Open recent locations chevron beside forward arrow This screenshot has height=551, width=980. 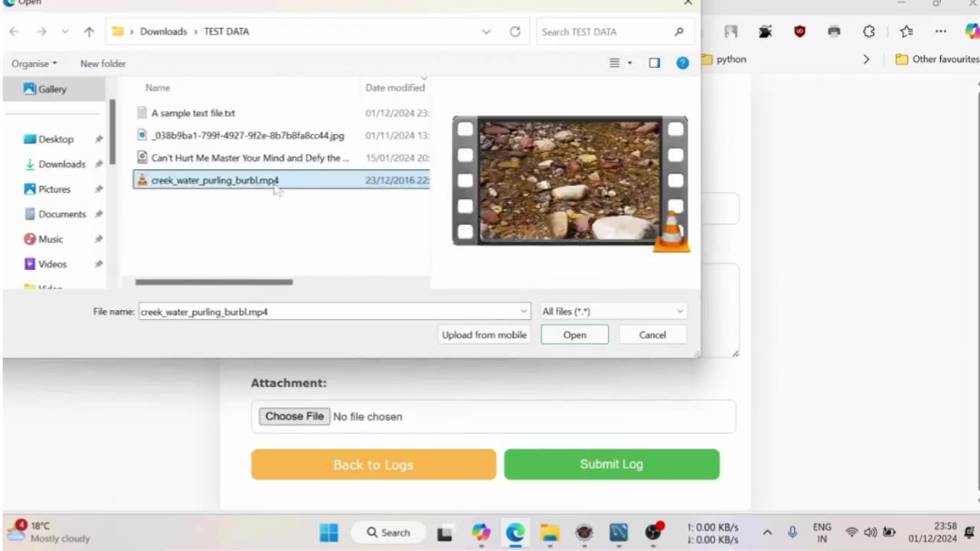point(65,31)
